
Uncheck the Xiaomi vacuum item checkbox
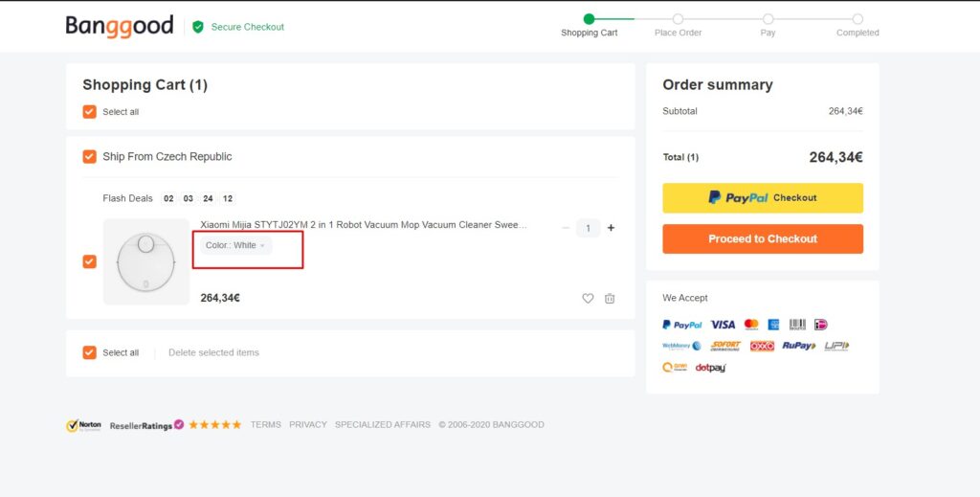(x=89, y=261)
